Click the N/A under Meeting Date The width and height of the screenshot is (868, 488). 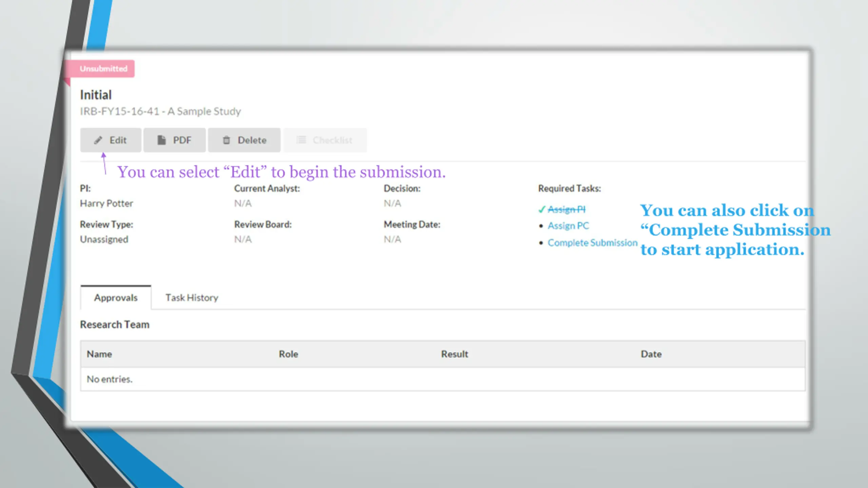pyautogui.click(x=392, y=239)
